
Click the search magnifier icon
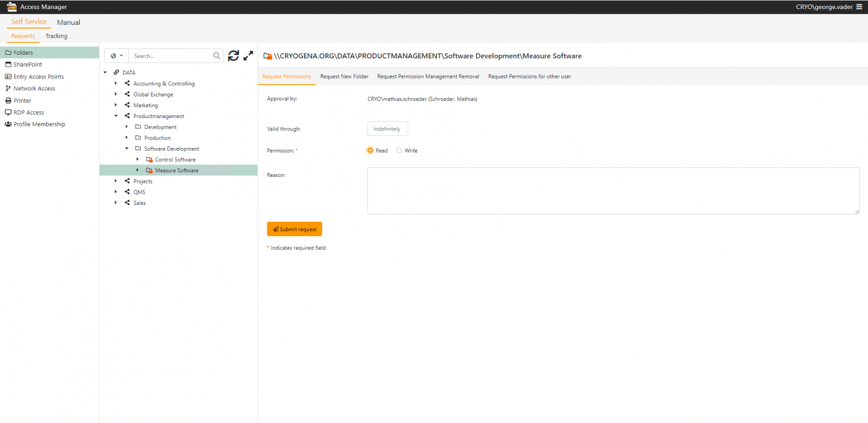216,56
